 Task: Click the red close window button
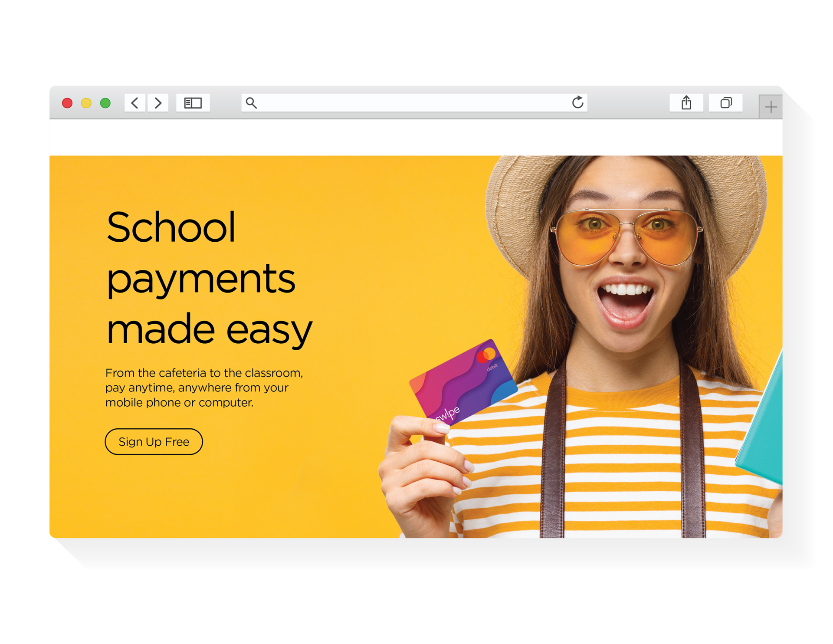pos(67,103)
